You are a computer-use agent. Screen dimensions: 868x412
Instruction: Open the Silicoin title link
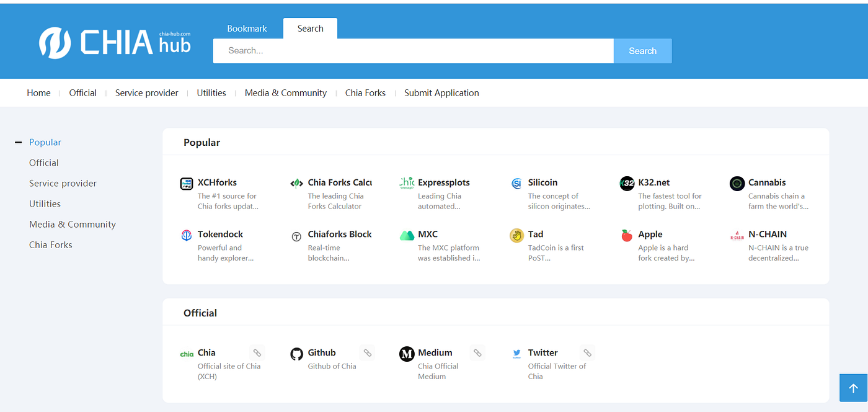tap(542, 182)
